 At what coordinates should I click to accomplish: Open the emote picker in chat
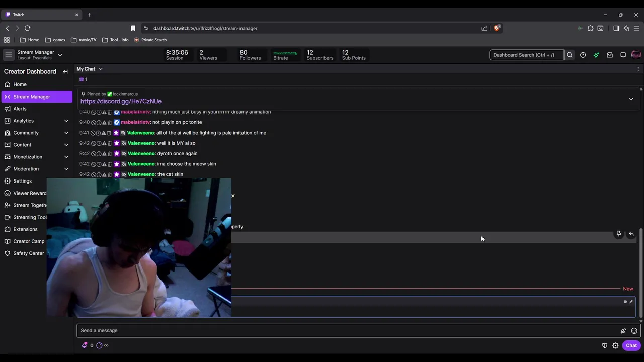634,331
